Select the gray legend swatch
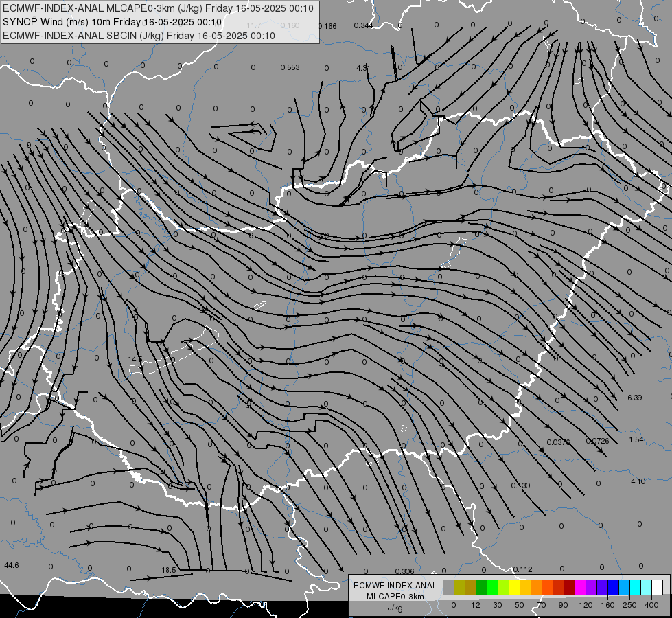The width and height of the screenshot is (672, 618). 449,587
